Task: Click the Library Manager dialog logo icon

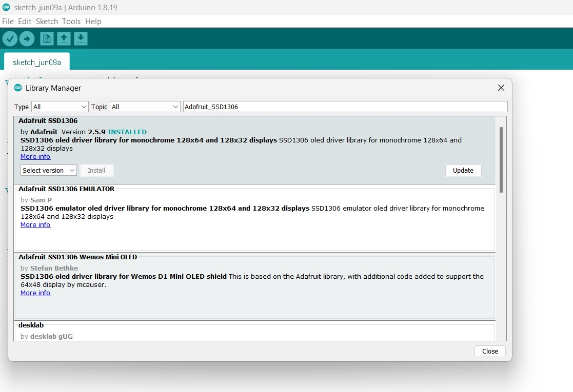Action: pos(18,88)
